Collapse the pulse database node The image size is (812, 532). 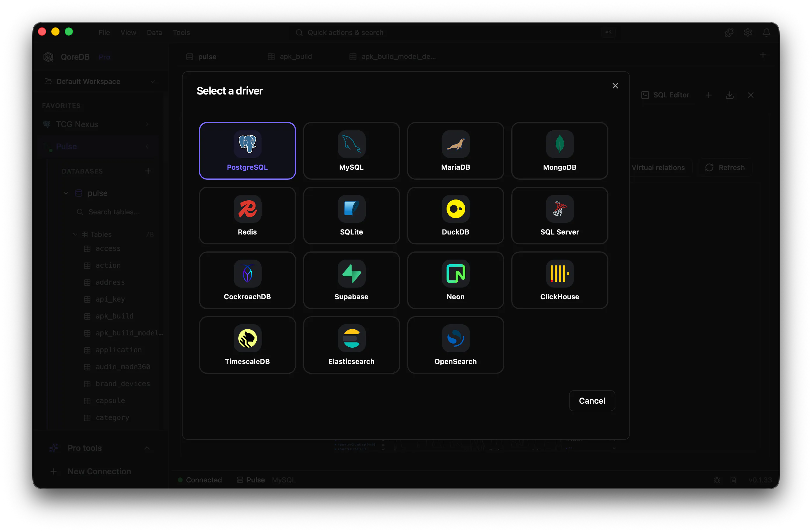click(66, 193)
